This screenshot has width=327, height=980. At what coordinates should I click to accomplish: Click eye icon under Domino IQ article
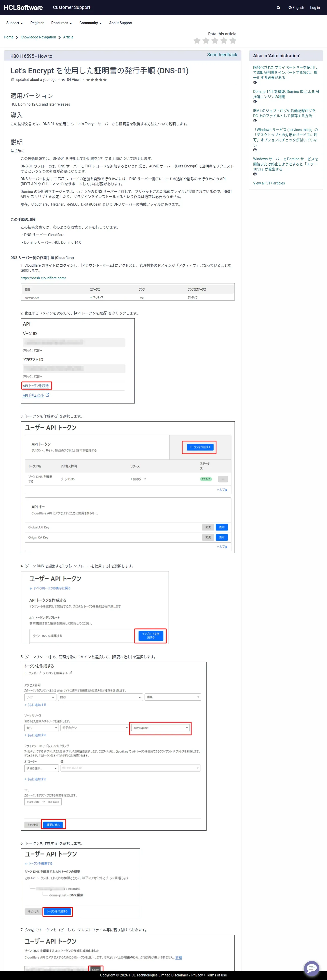255,102
